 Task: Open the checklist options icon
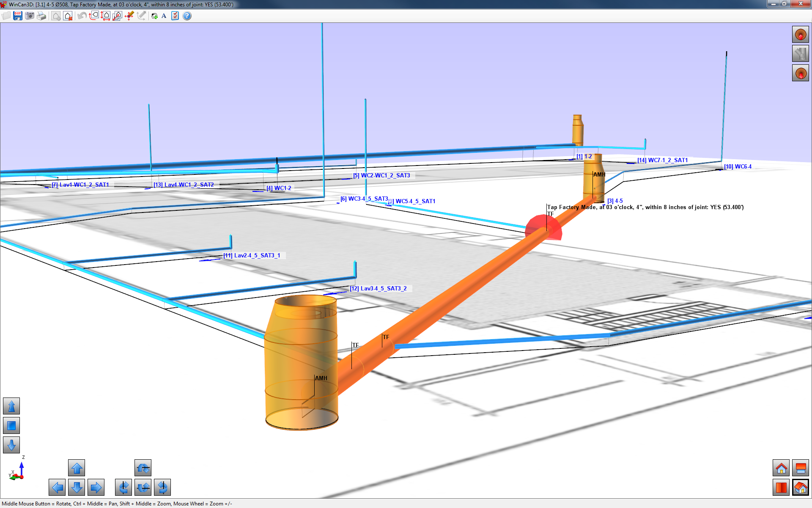[175, 16]
